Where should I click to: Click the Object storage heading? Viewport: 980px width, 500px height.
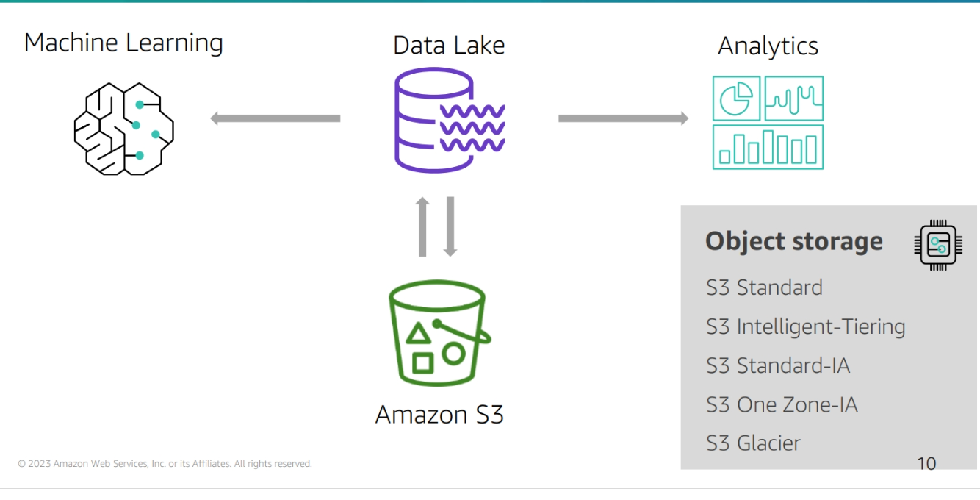(x=793, y=241)
